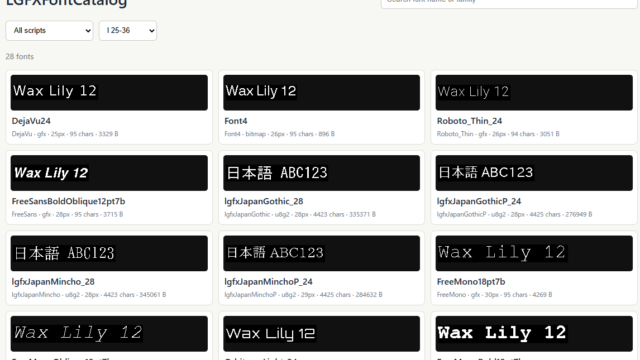Select the Orbitron-style Wax Lily preview
The width and height of the screenshot is (640, 360).
(x=322, y=333)
